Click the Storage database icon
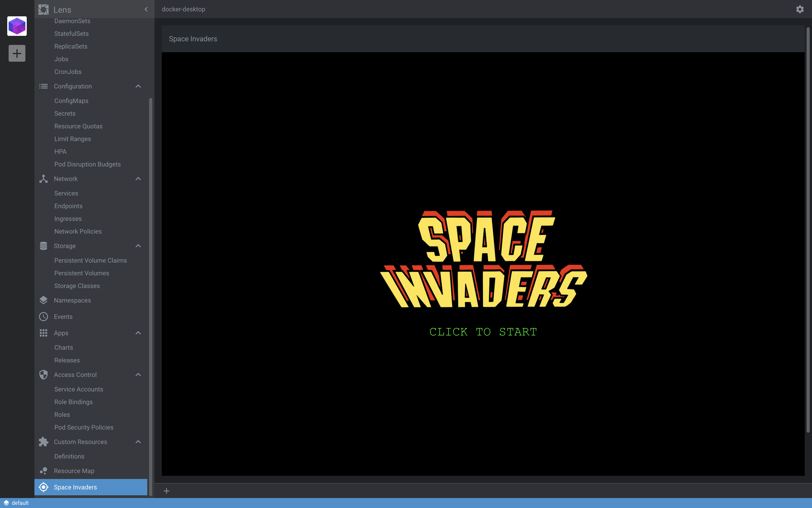812x508 pixels. 43,246
